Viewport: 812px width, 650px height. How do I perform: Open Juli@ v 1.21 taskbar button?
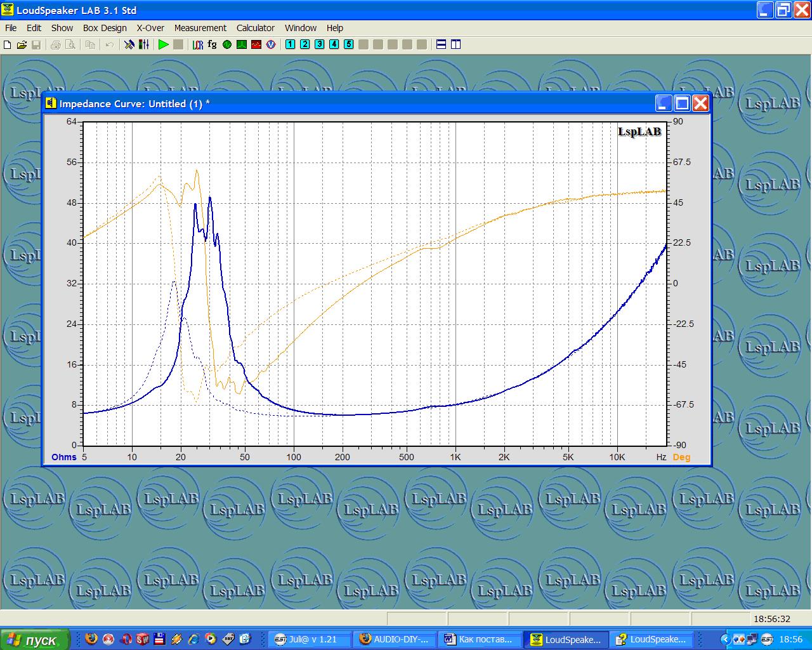[x=310, y=640]
